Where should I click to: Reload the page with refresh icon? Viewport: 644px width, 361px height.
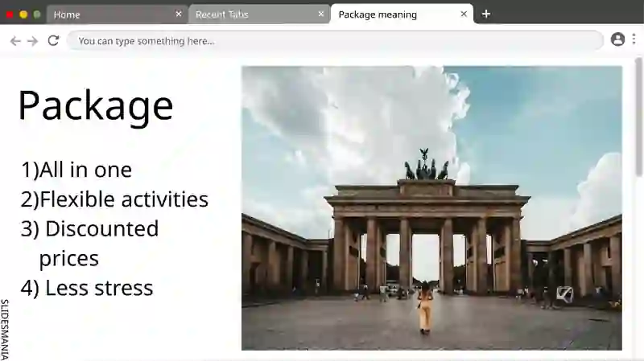53,41
